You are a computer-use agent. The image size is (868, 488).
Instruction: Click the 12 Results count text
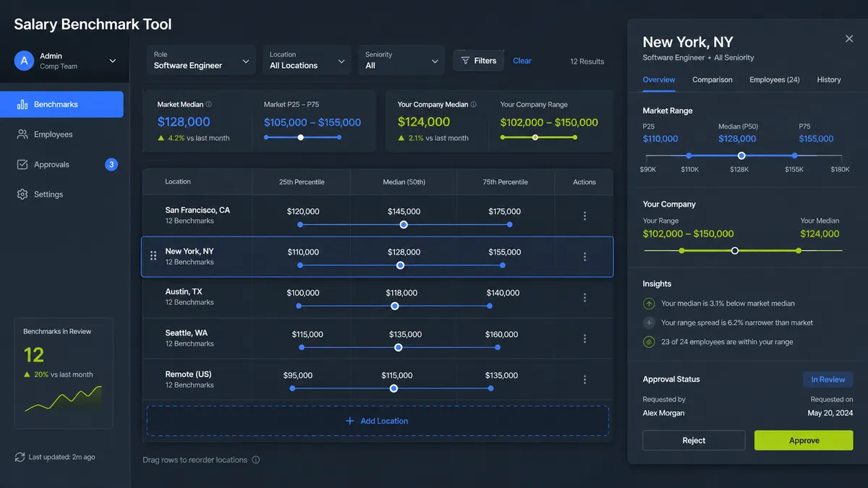pos(587,61)
